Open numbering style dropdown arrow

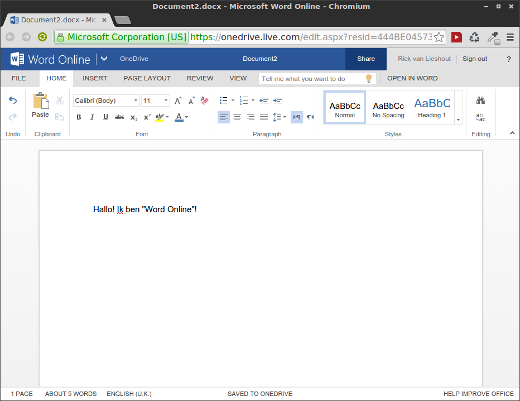click(x=253, y=100)
